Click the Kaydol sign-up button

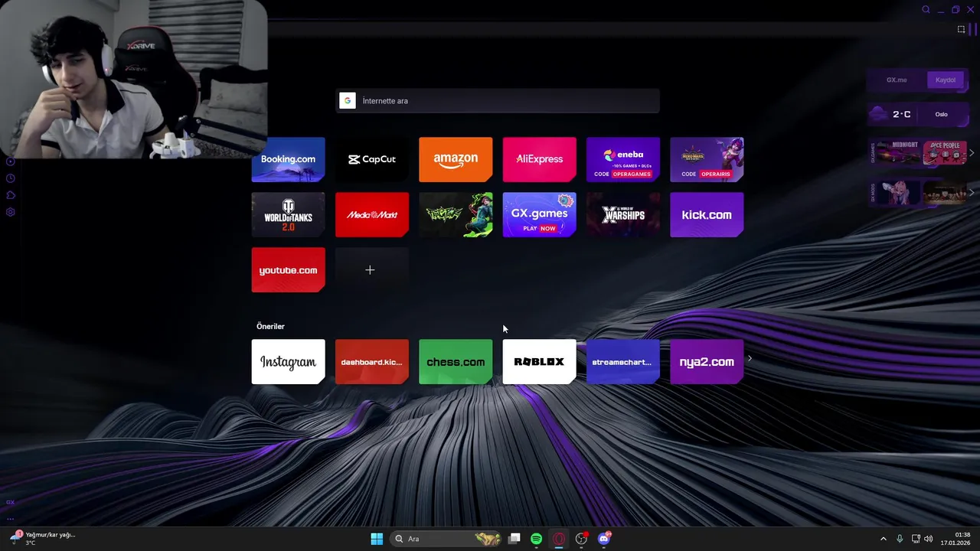pyautogui.click(x=946, y=80)
